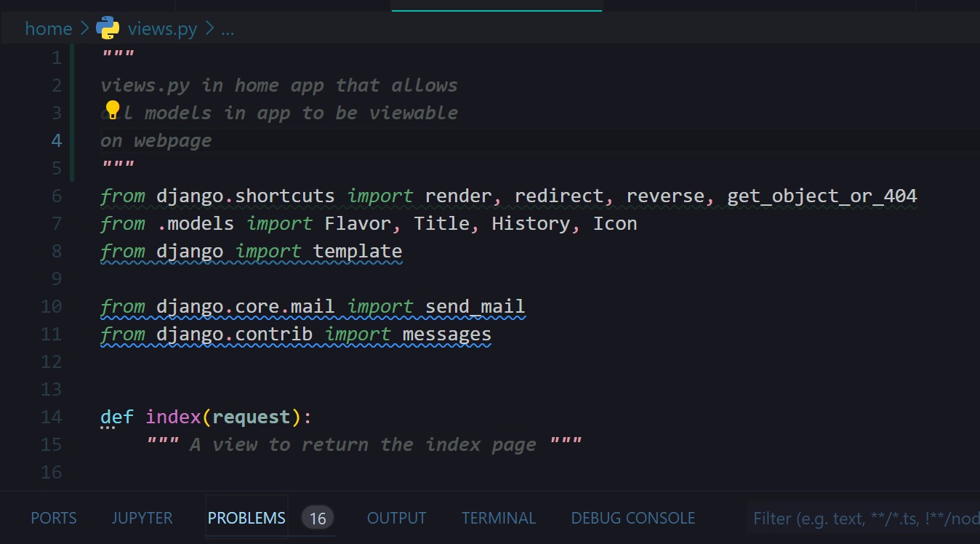
Task: Click the problems count badge 16
Action: 318,518
